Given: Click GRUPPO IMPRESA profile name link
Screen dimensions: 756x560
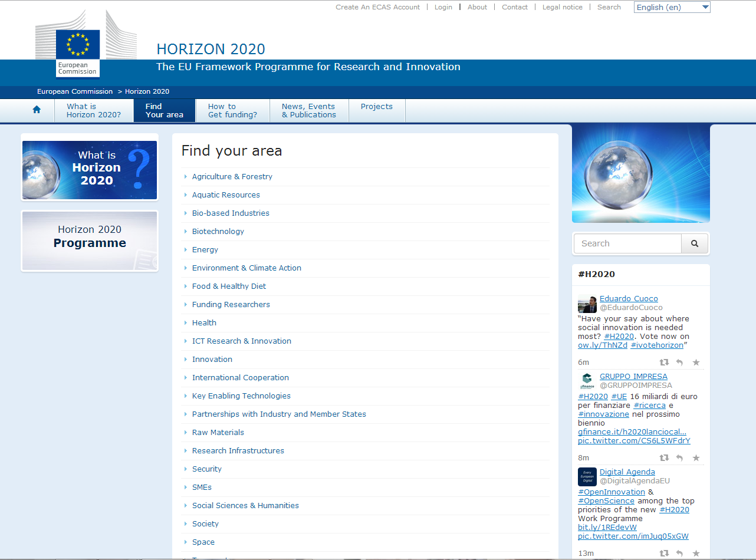Looking at the screenshot, I should [633, 377].
